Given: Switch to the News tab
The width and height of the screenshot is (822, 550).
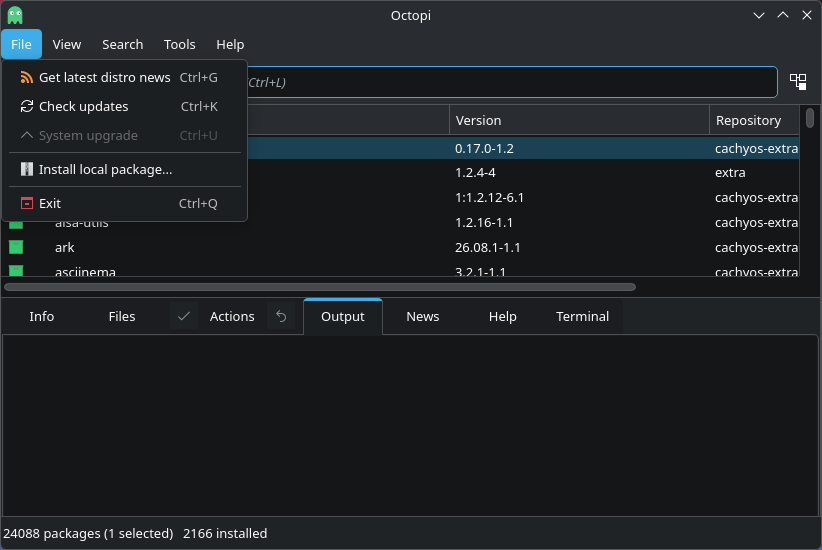Looking at the screenshot, I should (423, 316).
